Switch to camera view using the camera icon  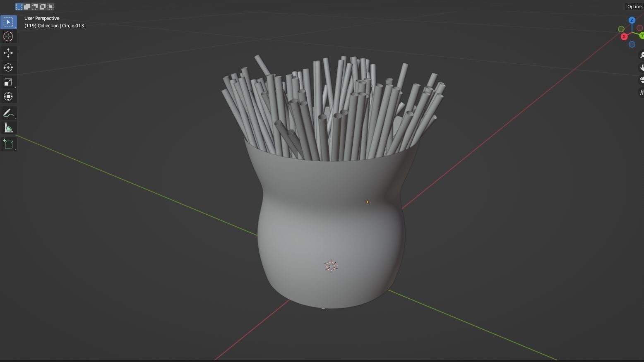pos(642,80)
